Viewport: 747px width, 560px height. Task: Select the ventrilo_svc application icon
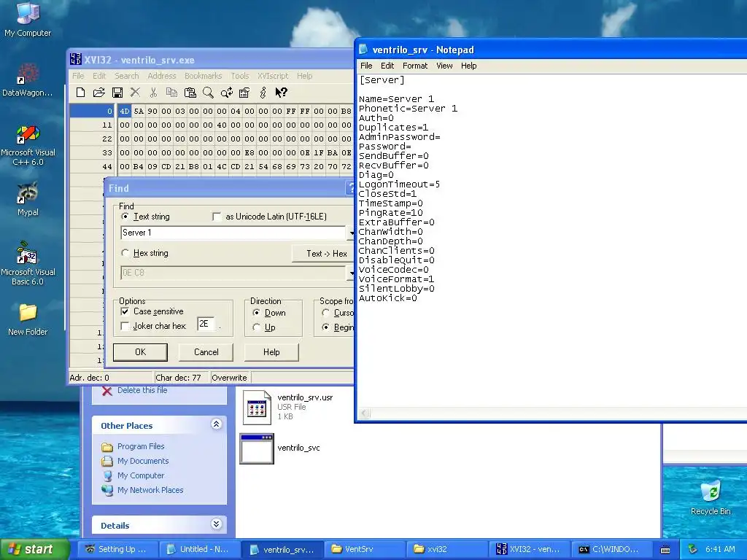tap(257, 448)
